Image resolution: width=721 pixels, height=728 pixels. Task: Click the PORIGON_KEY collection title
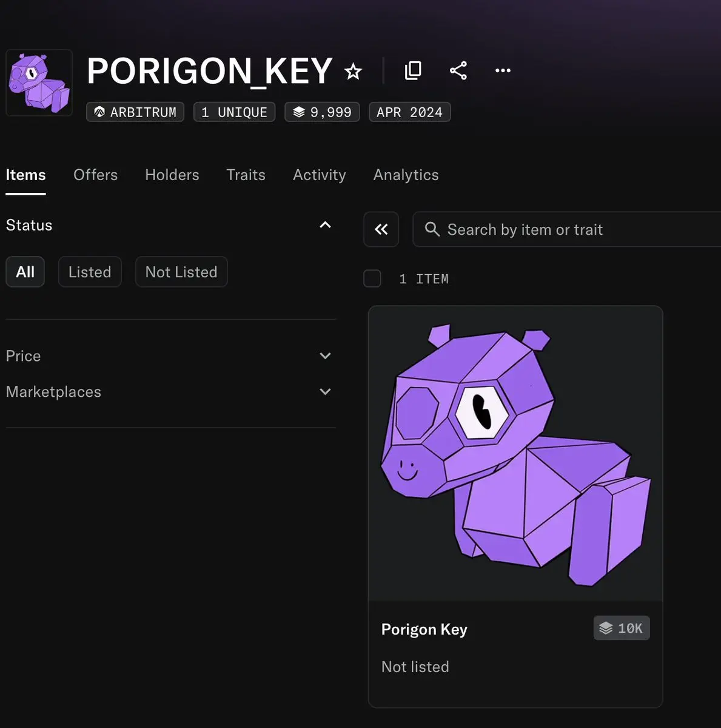tap(210, 71)
